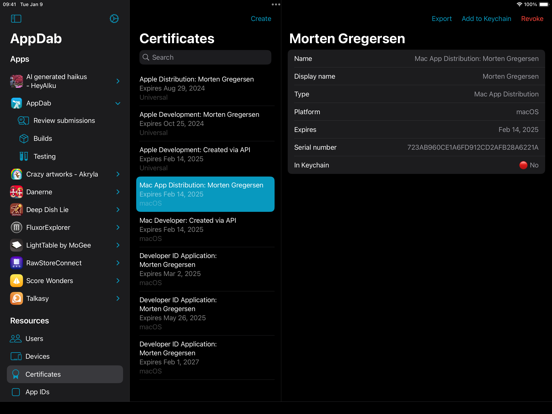Expand the RawStoreConnect chevron
Viewport: 552px width, 414px height.
coord(118,263)
